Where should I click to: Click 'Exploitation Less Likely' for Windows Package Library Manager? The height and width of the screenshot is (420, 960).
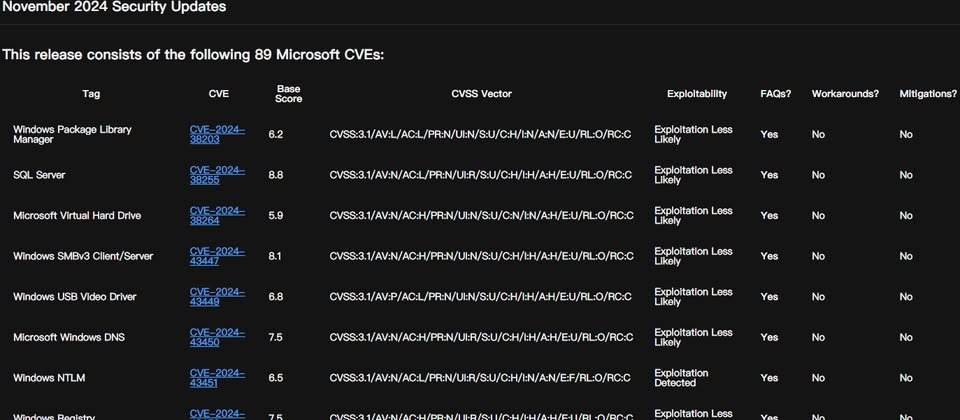(x=693, y=134)
